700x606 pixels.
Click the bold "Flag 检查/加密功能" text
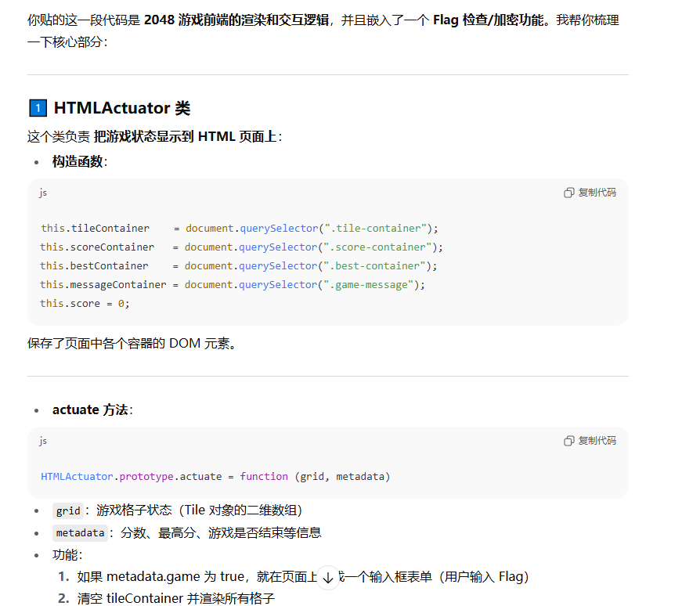[491, 20]
